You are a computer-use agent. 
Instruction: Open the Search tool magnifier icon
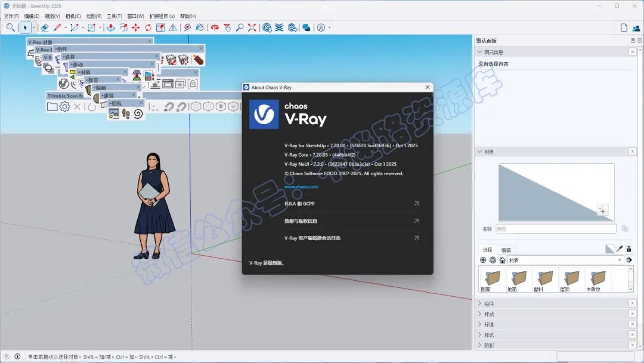pyautogui.click(x=11, y=27)
